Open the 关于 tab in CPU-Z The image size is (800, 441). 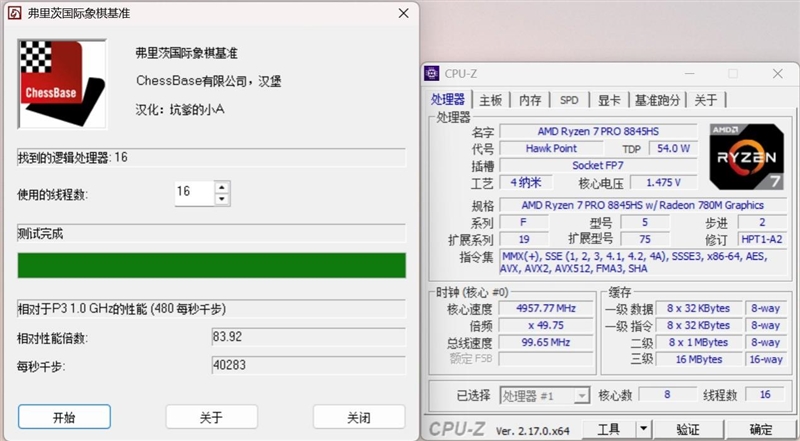tap(706, 100)
